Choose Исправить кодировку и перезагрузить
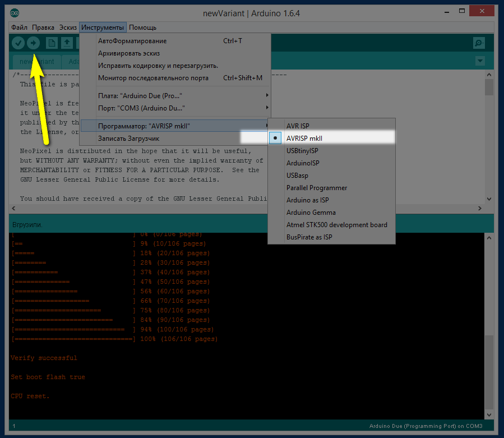Screen dimensions: 504x438 175,66
